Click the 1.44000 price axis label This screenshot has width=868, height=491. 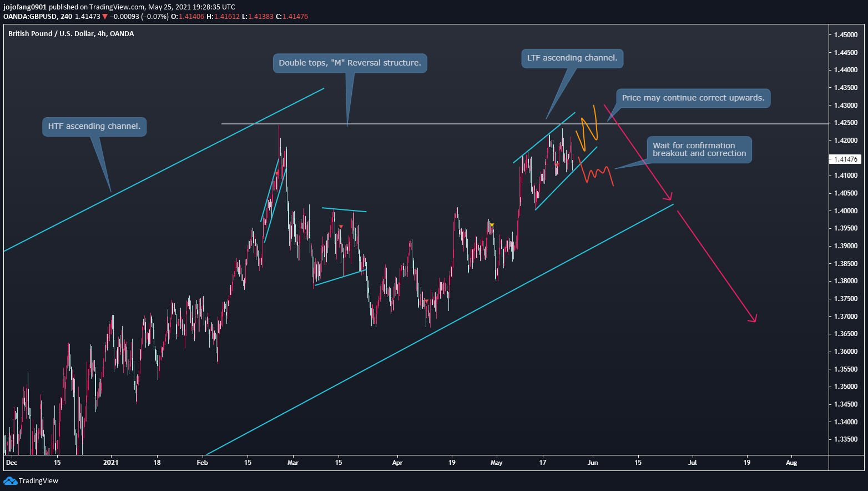pyautogui.click(x=845, y=70)
